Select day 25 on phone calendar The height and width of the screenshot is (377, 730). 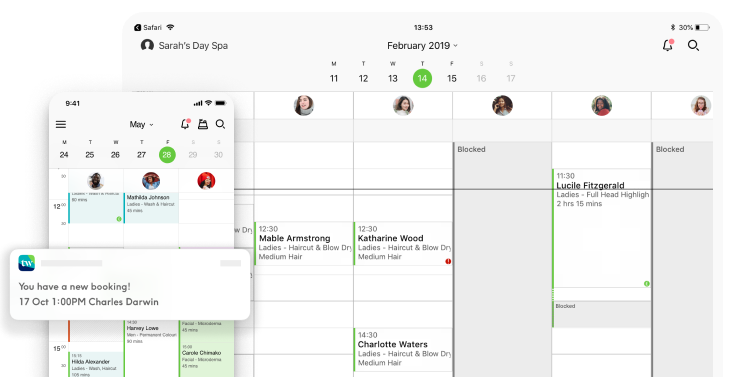tap(90, 155)
